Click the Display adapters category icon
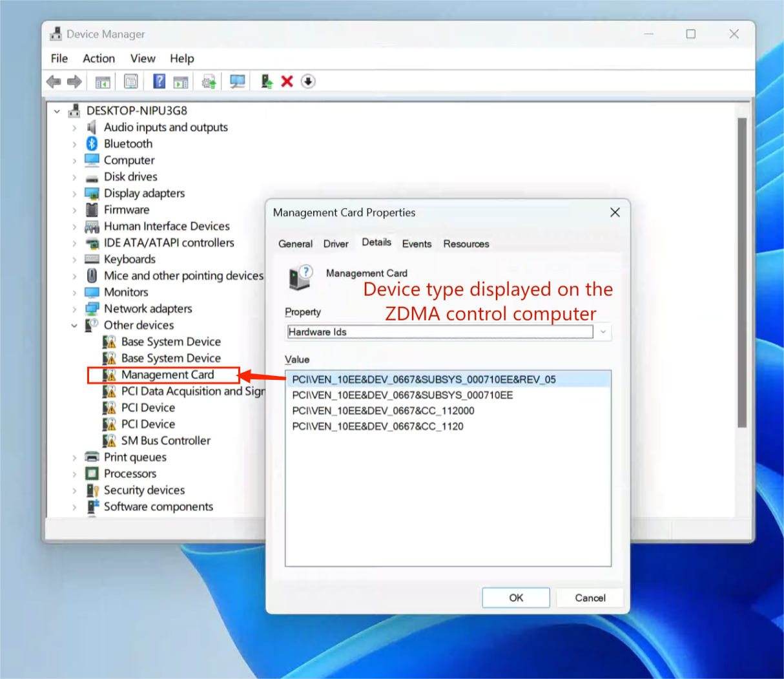Screen dimensions: 784x679 (92, 193)
